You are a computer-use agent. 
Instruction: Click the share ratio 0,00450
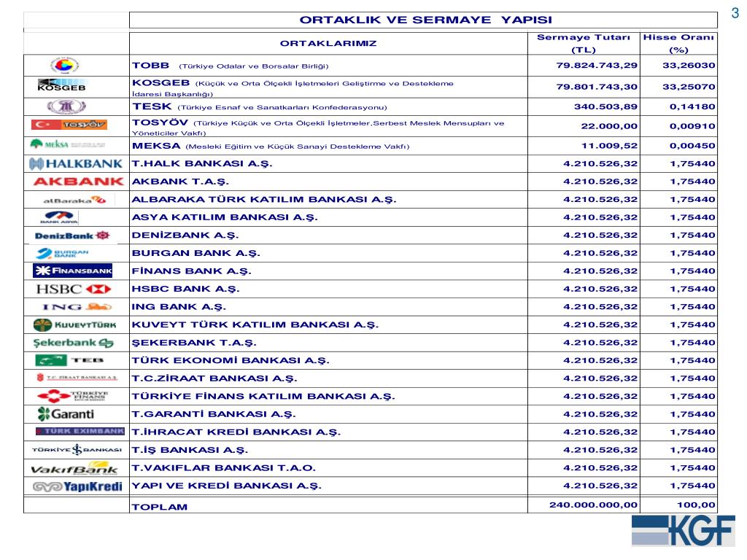tap(692, 146)
